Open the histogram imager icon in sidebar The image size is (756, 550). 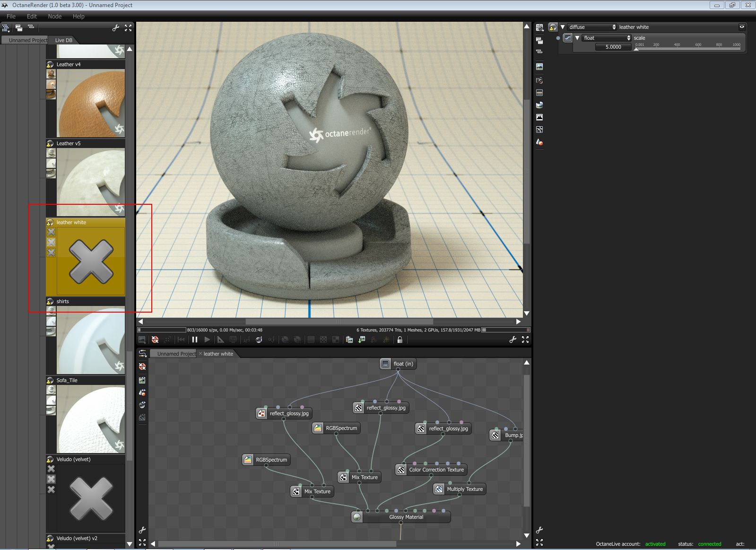coord(539,117)
